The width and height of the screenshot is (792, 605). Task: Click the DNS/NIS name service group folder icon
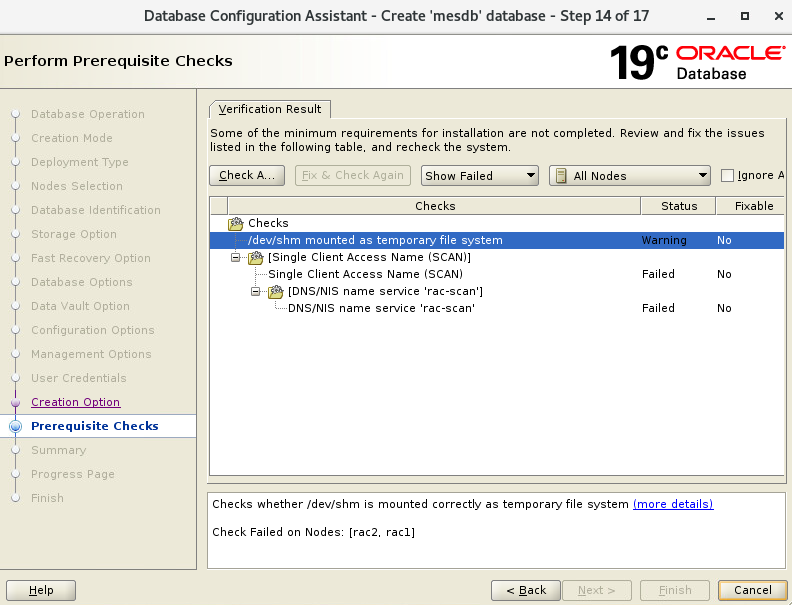[276, 292]
